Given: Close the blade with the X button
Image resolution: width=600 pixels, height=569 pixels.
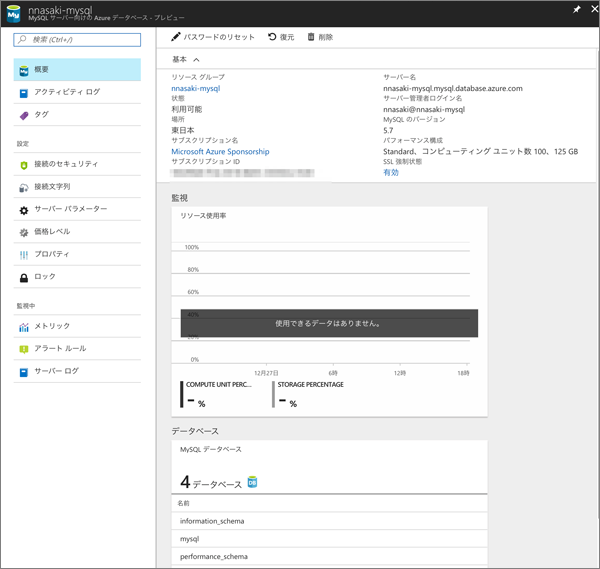Looking at the screenshot, I should pos(594,9).
